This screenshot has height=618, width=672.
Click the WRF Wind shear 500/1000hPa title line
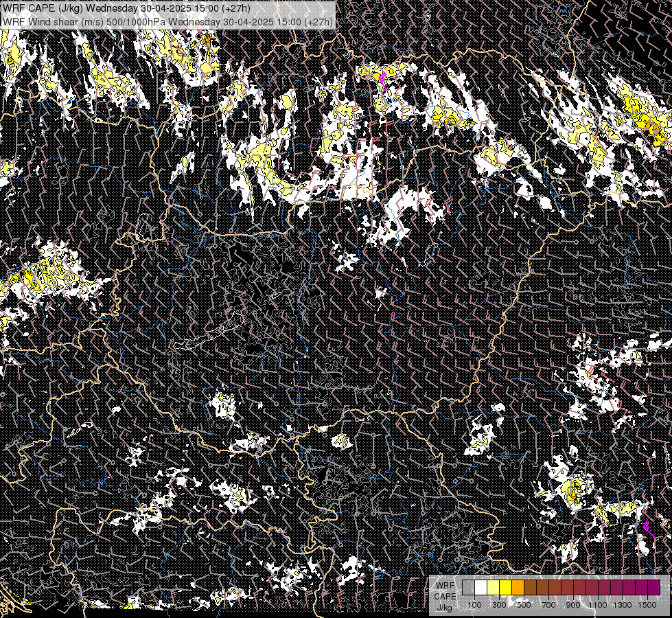tap(167, 21)
